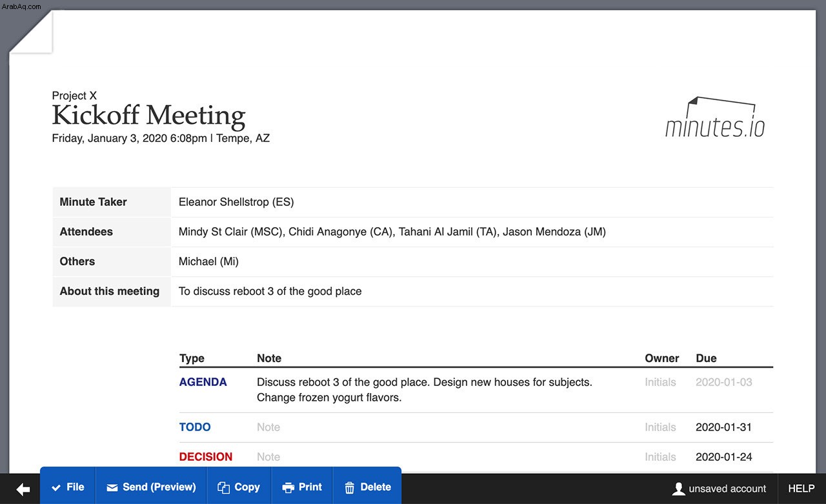Change the TODO item type

point(195,427)
